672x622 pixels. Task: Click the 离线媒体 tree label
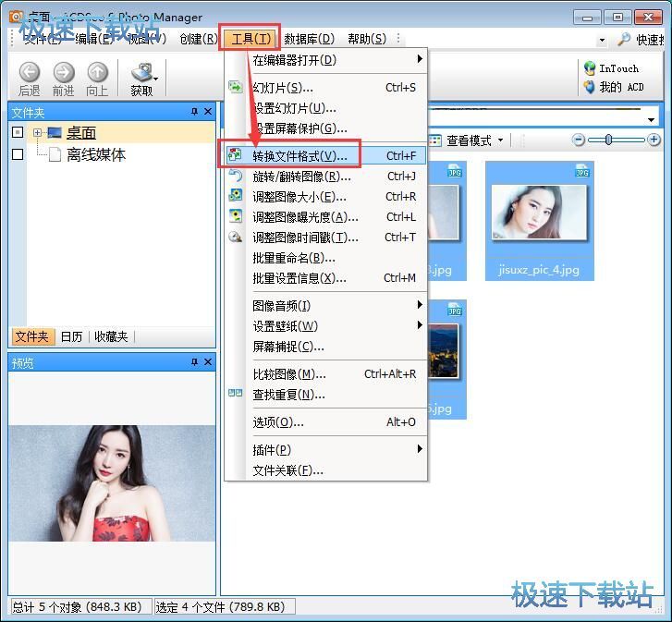coord(96,154)
